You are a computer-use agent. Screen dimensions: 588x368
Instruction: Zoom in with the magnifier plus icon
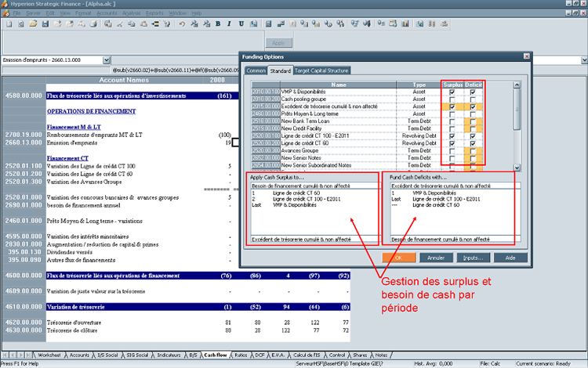point(194,24)
